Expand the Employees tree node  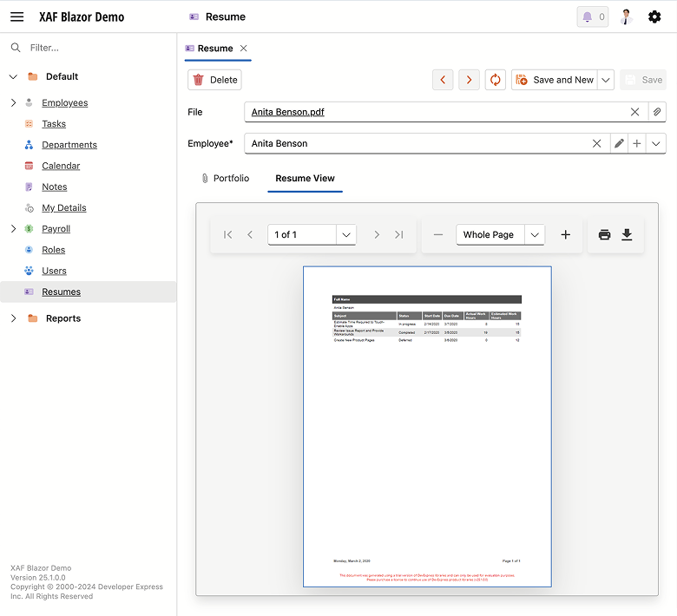tap(13, 102)
